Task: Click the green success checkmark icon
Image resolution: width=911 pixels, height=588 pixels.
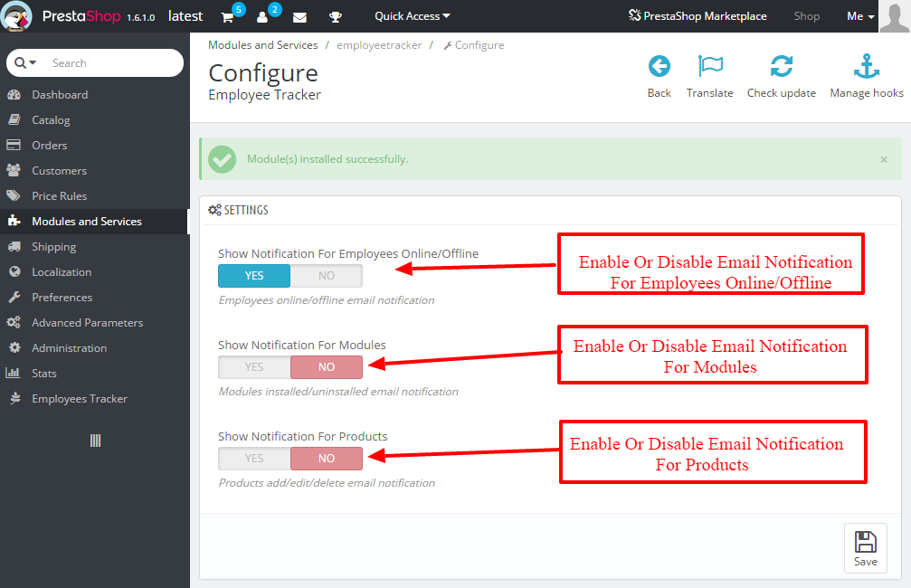Action: tap(222, 159)
